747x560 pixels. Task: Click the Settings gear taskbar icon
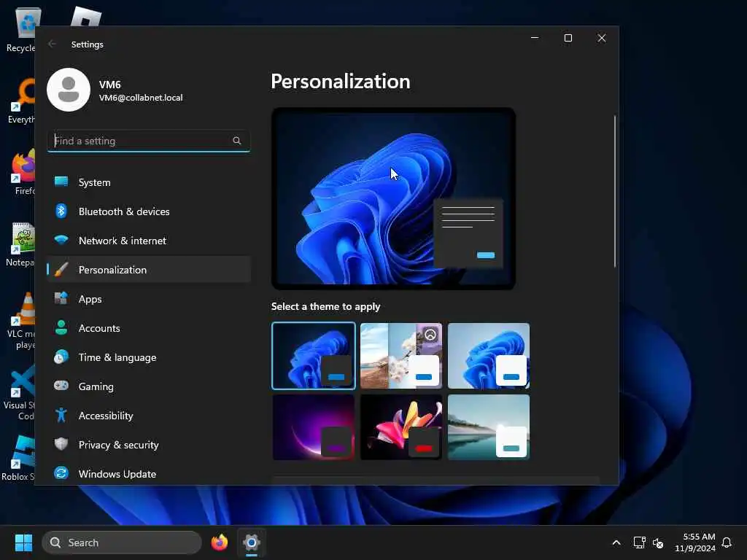[252, 542]
